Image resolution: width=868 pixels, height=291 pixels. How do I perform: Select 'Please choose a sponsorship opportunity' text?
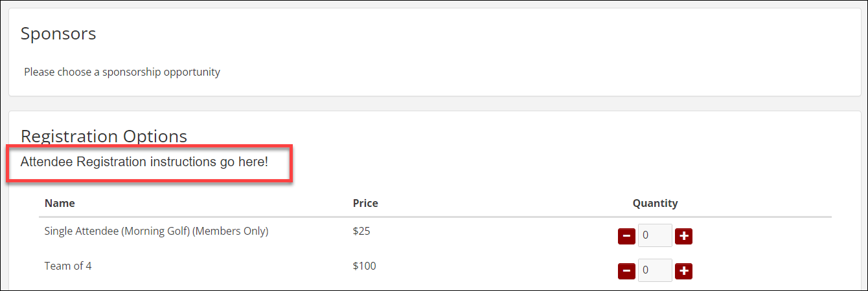pos(122,72)
